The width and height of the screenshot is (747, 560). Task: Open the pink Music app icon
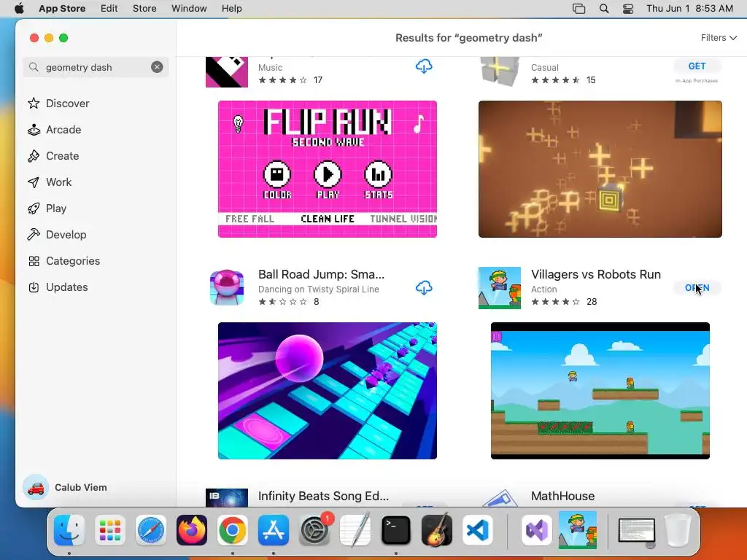coord(227,72)
